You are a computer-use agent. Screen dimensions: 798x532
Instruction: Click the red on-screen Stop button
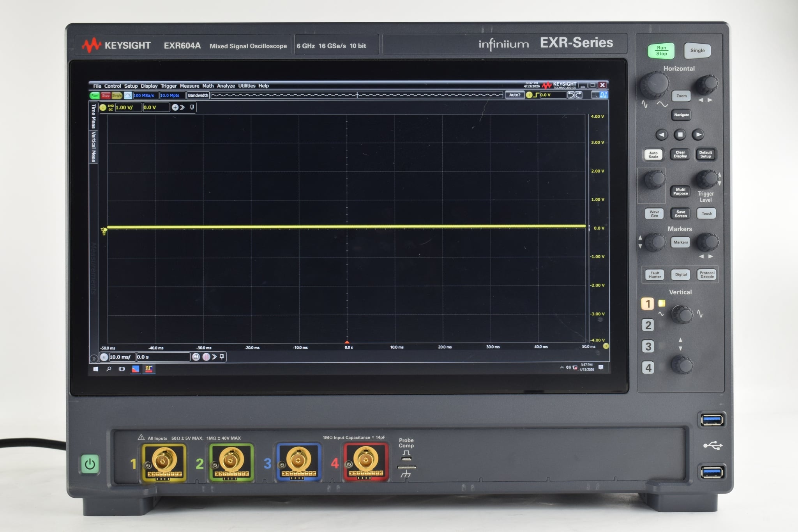point(106,95)
